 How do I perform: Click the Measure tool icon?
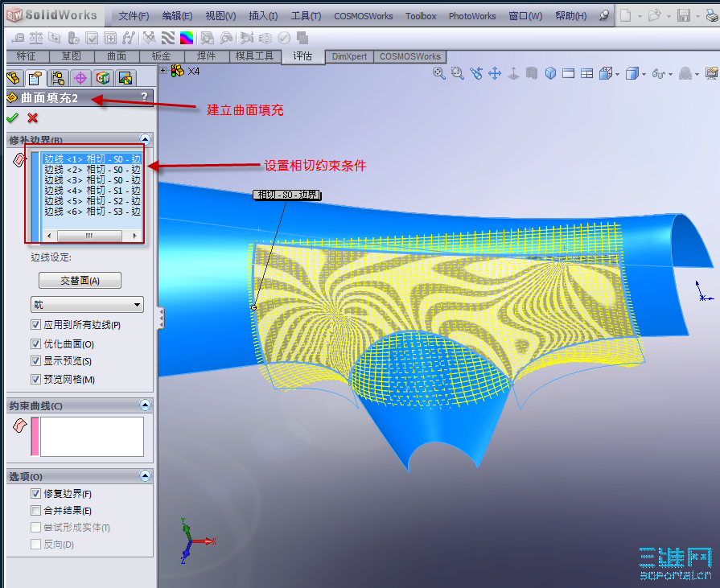18,38
